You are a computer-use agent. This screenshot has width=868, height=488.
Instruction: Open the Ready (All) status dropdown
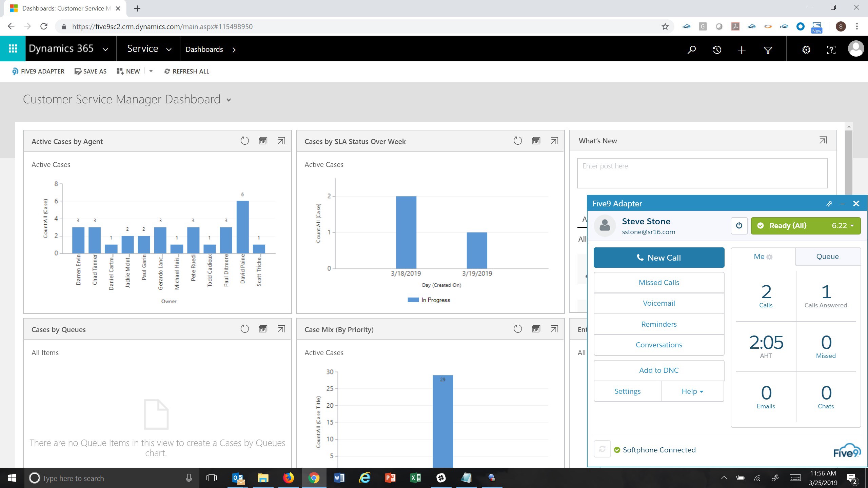coord(805,226)
